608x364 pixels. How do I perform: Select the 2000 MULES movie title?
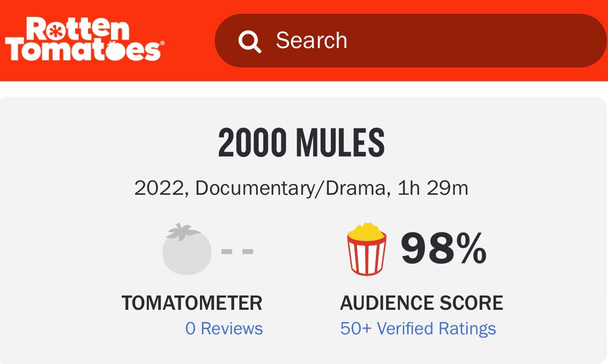click(x=303, y=143)
